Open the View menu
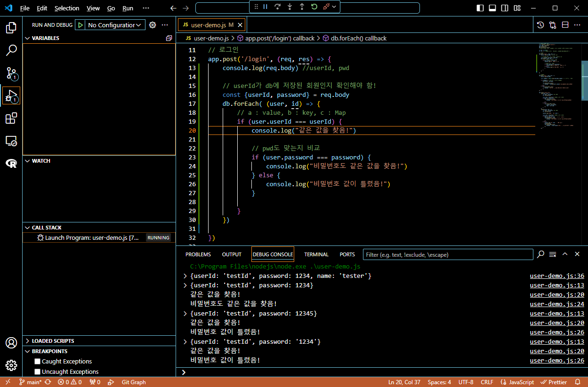This screenshot has width=588, height=387. click(x=93, y=8)
